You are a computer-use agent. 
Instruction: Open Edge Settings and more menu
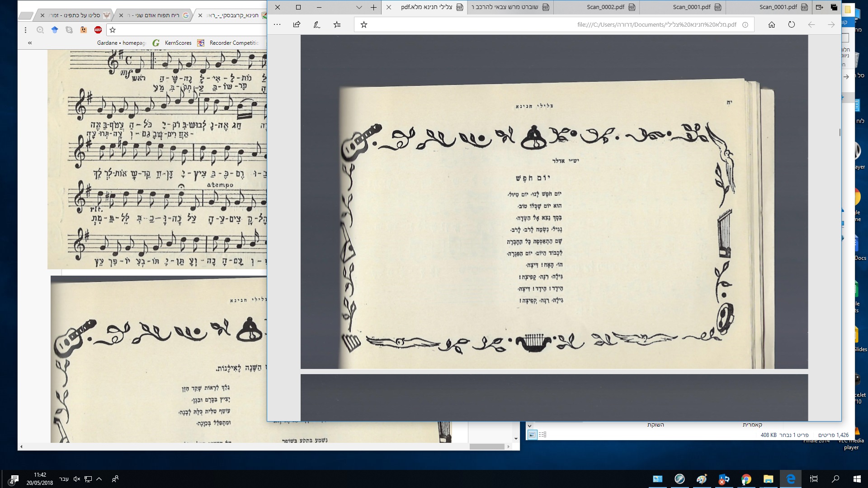pyautogui.click(x=277, y=25)
